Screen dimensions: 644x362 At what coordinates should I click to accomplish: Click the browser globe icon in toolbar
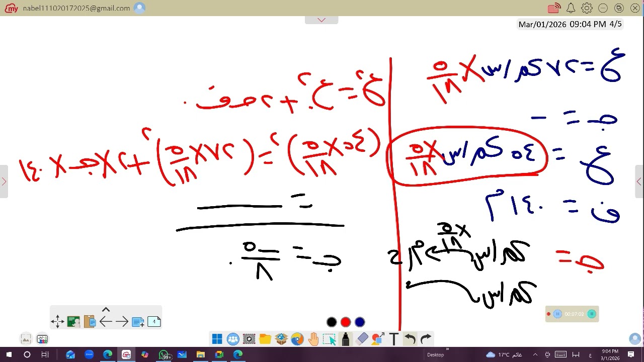coord(297,339)
